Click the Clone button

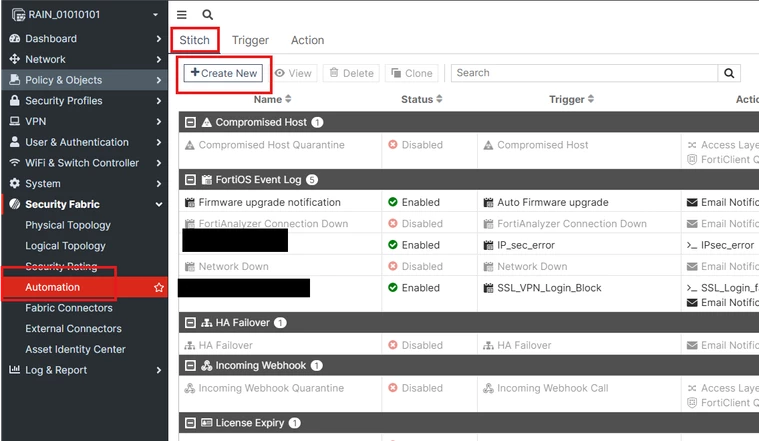point(412,73)
